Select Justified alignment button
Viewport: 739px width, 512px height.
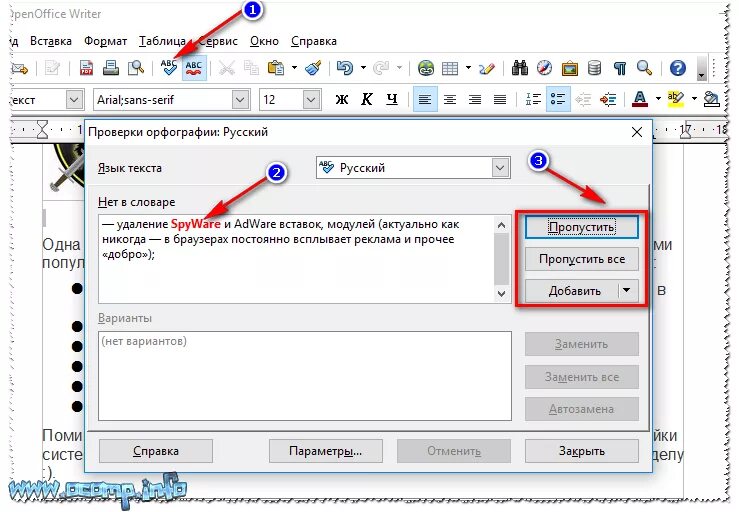(500, 99)
